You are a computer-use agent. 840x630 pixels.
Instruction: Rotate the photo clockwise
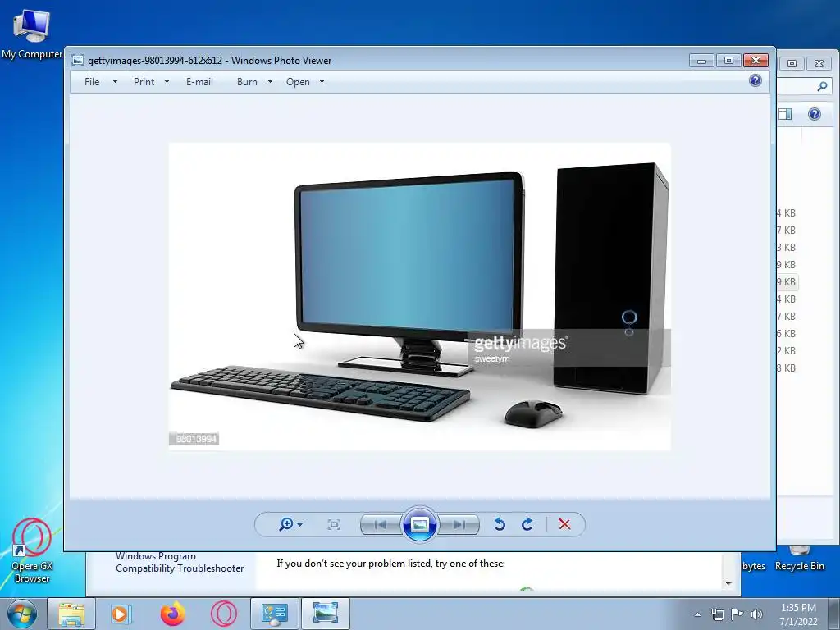527,524
